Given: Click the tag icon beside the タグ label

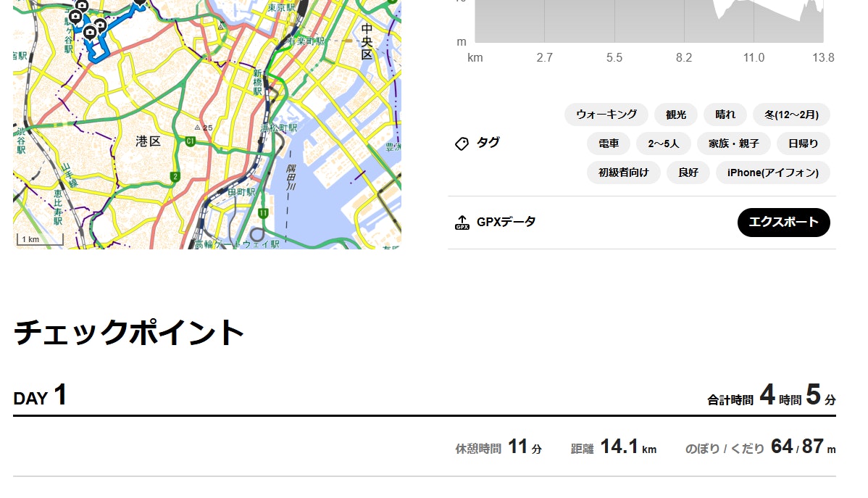Looking at the screenshot, I should [462, 144].
